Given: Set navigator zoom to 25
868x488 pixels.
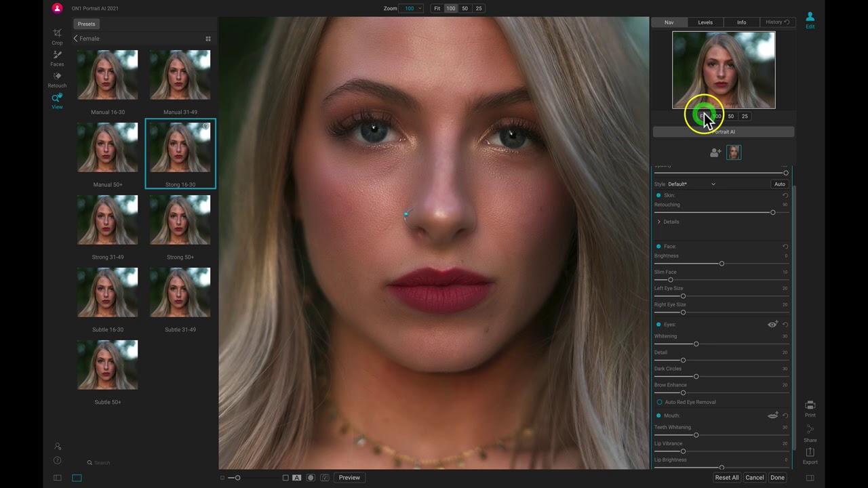Looking at the screenshot, I should [x=745, y=117].
